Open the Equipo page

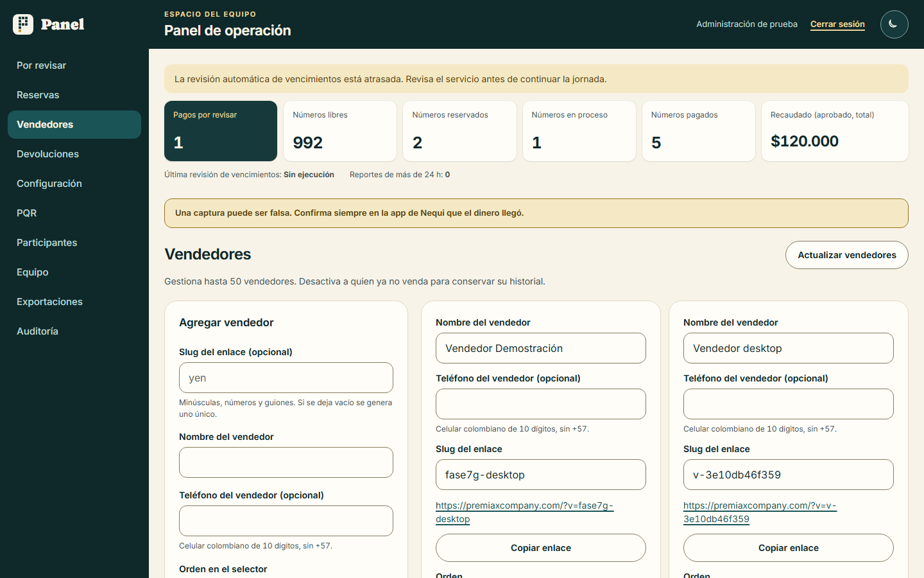[x=74, y=272]
